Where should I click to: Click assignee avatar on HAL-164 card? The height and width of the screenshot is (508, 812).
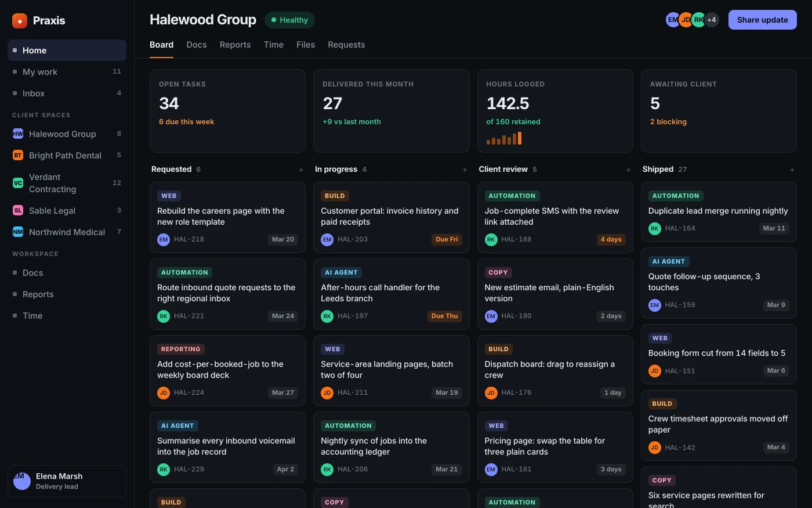click(655, 228)
